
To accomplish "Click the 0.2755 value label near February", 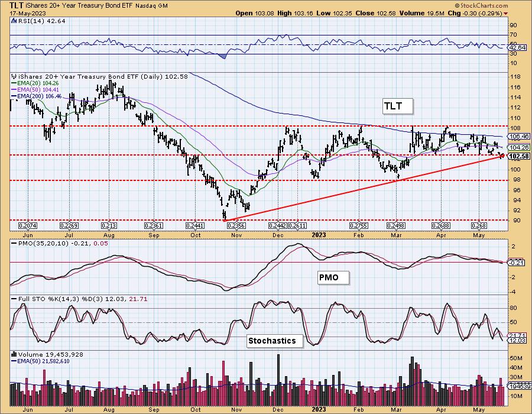I will (359, 226).
